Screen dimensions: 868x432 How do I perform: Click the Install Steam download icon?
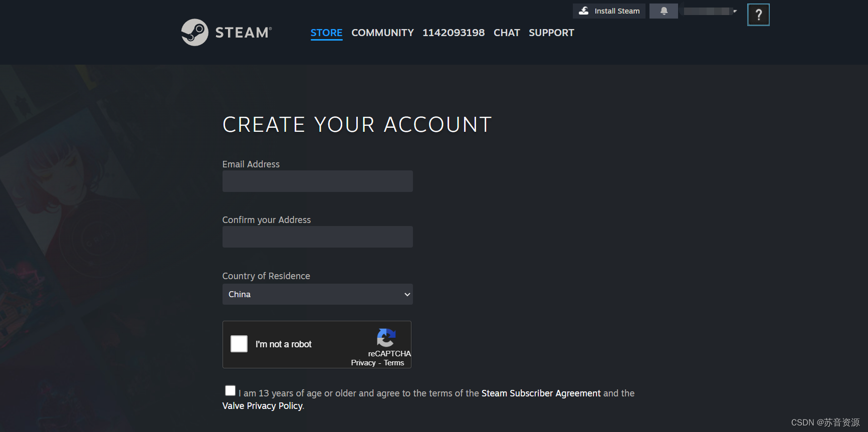tap(584, 11)
